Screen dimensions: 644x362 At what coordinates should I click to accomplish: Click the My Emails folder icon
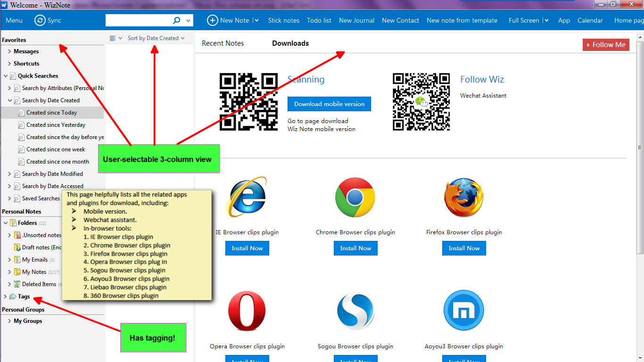pyautogui.click(x=17, y=260)
